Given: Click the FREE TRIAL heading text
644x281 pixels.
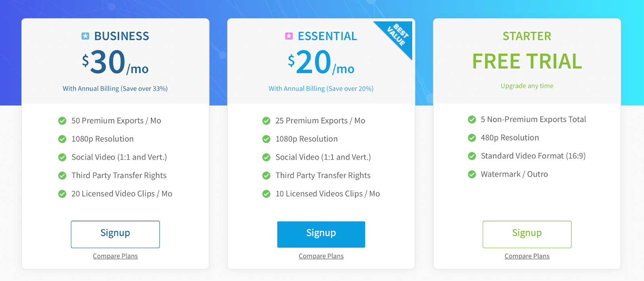Looking at the screenshot, I should pos(527,62).
